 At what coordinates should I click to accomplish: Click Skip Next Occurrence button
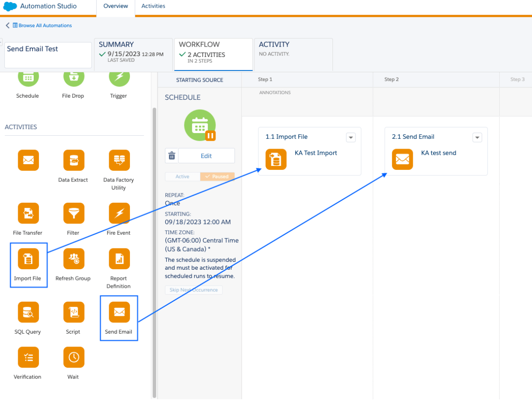[194, 290]
